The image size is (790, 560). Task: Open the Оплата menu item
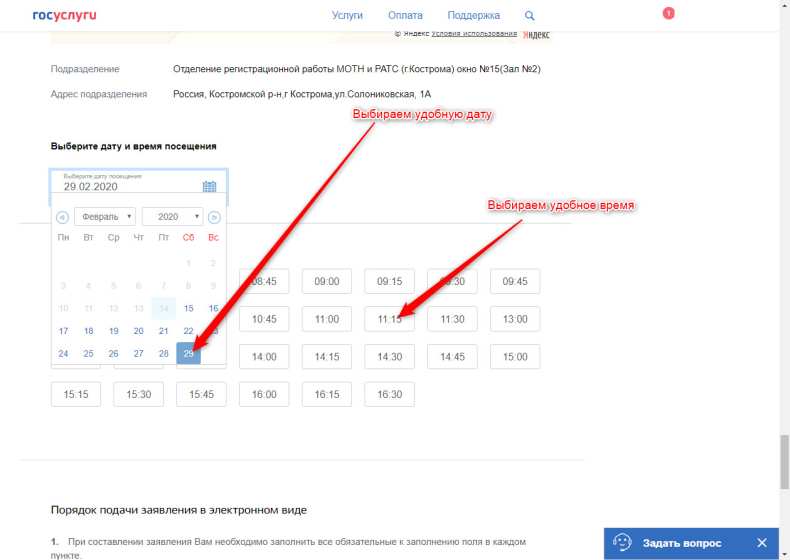(406, 16)
